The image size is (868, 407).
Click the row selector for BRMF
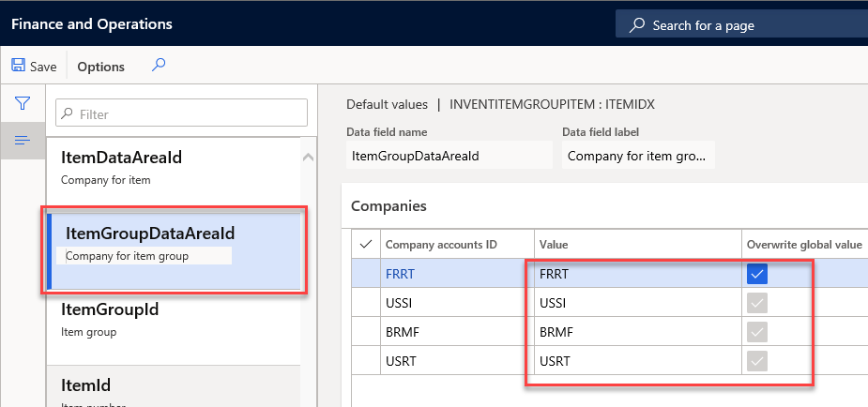pos(366,332)
